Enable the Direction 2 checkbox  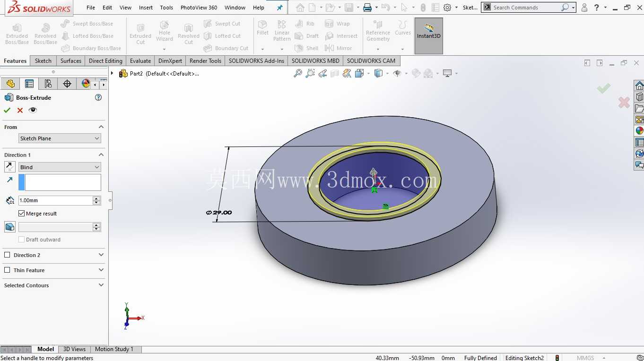(7, 255)
